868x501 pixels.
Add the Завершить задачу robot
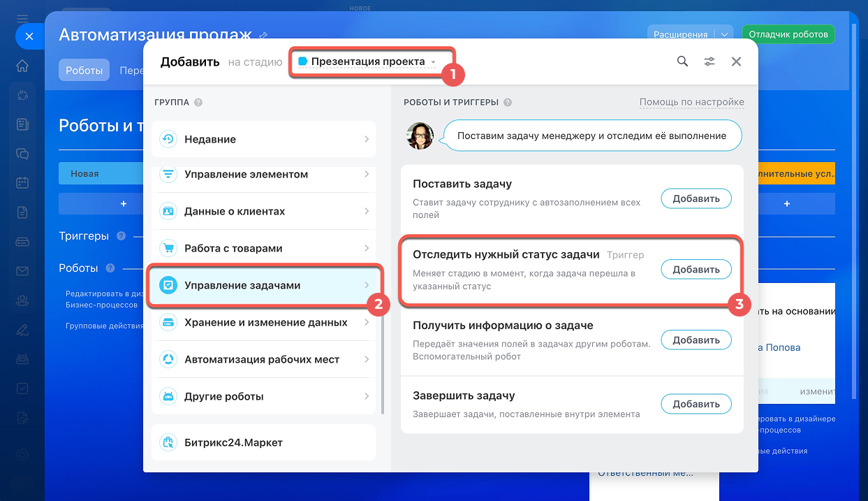pyautogui.click(x=696, y=404)
